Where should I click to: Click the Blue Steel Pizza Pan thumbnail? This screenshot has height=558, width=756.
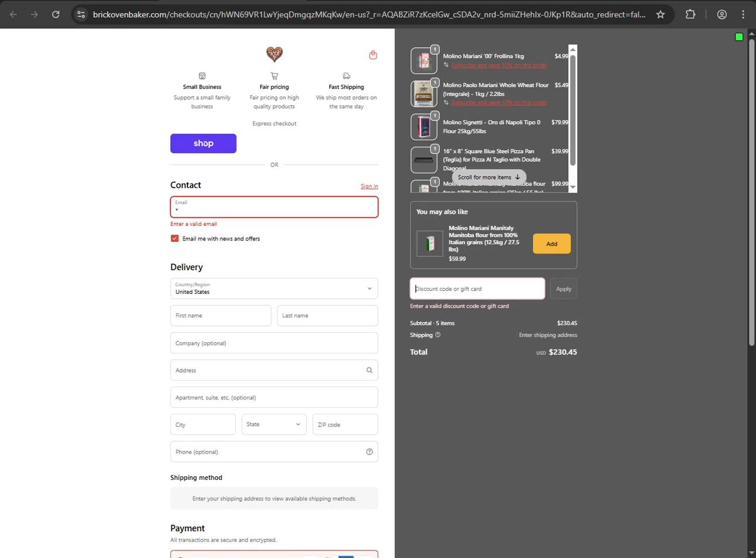coord(424,160)
